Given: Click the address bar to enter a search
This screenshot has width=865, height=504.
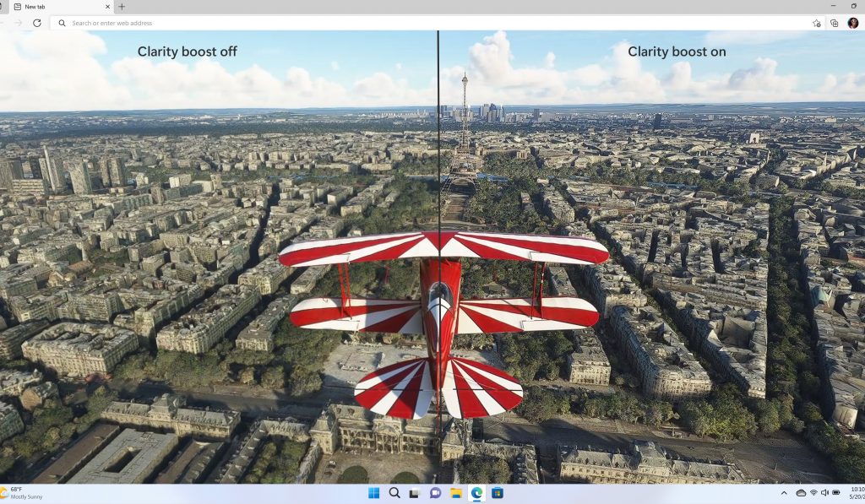Looking at the screenshot, I should [x=253, y=23].
